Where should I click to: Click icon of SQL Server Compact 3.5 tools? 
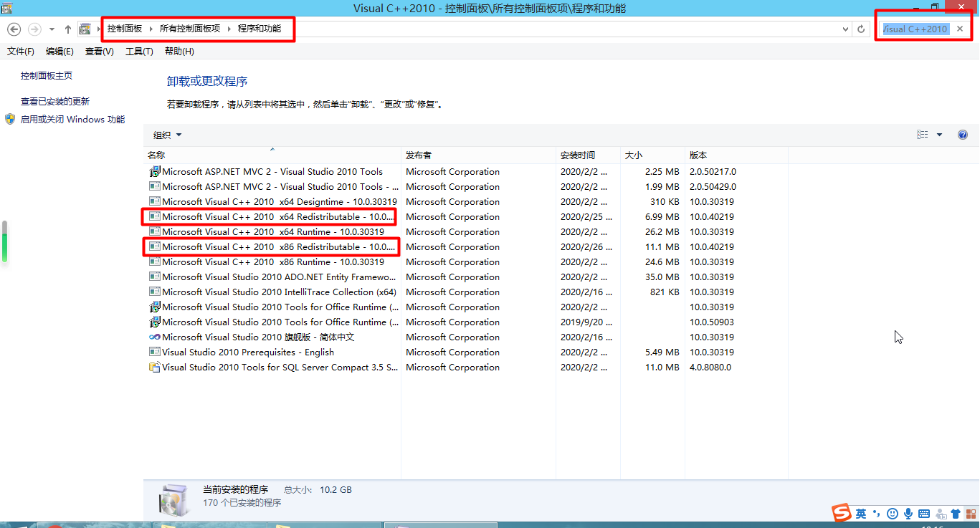tap(154, 368)
